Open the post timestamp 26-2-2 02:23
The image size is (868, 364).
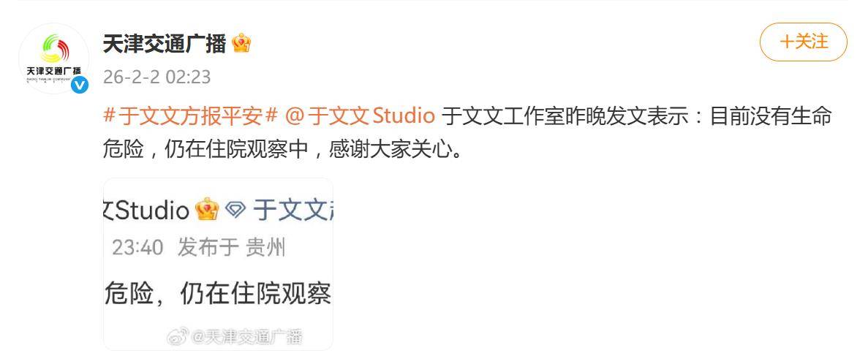[156, 77]
